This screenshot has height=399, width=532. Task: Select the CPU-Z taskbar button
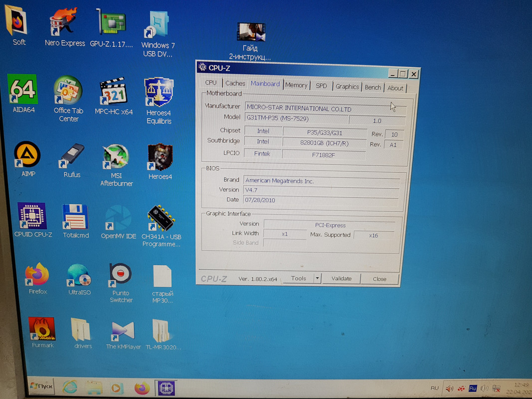point(166,388)
